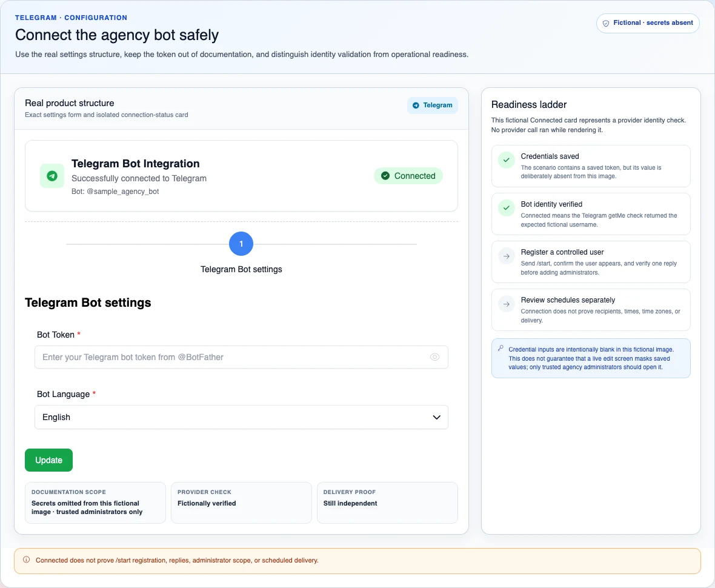The image size is (715, 588).
Task: Click the key icon in the credential note
Action: coord(501,348)
